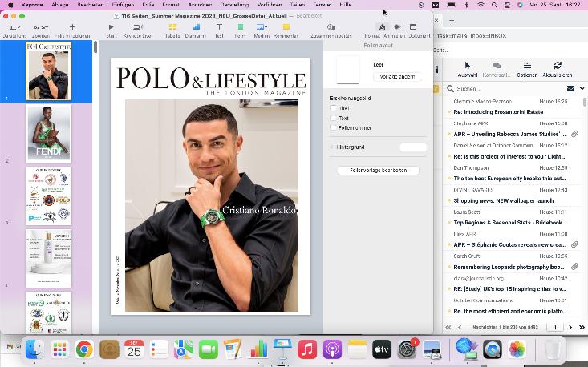The width and height of the screenshot is (588, 367).
Task: Launch Keynote from the dock
Action: point(282,349)
